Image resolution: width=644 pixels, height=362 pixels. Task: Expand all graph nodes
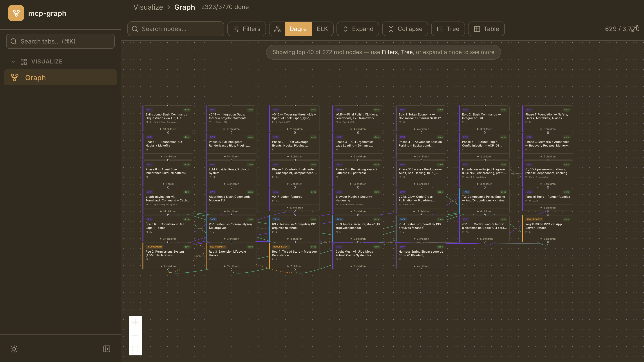(358, 29)
